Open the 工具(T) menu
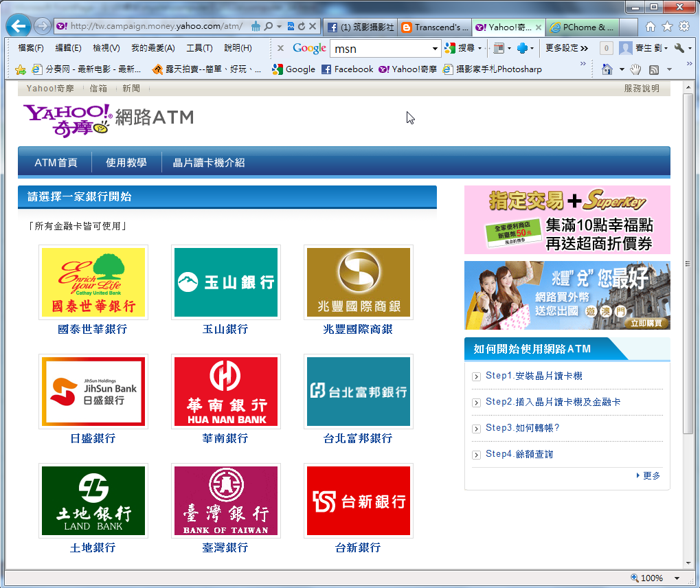The image size is (700, 588). [199, 48]
